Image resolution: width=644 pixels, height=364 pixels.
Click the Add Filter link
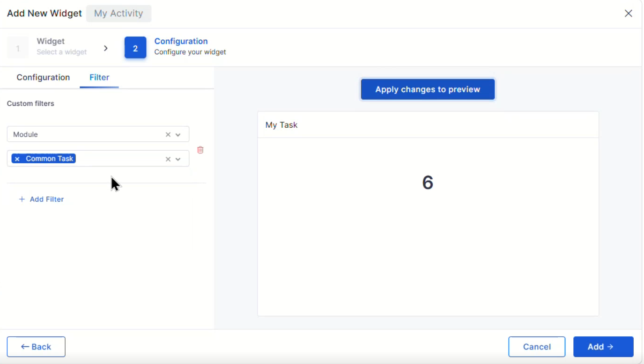[x=41, y=199]
